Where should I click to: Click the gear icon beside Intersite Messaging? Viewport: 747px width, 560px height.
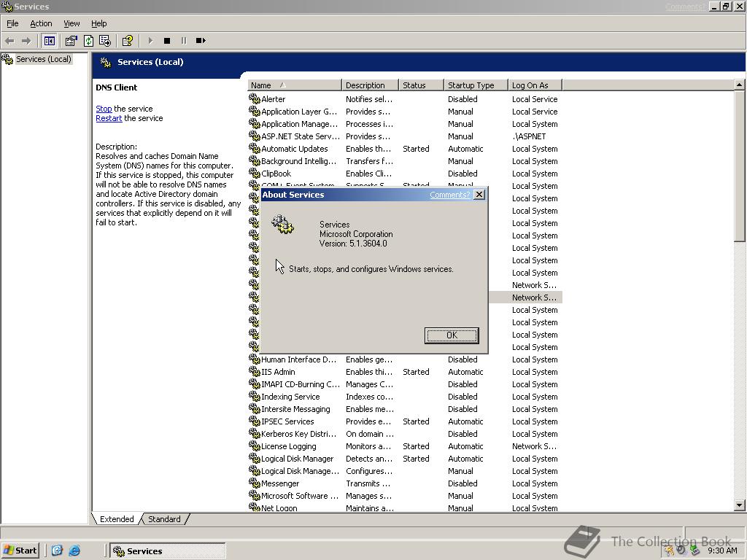(x=255, y=408)
